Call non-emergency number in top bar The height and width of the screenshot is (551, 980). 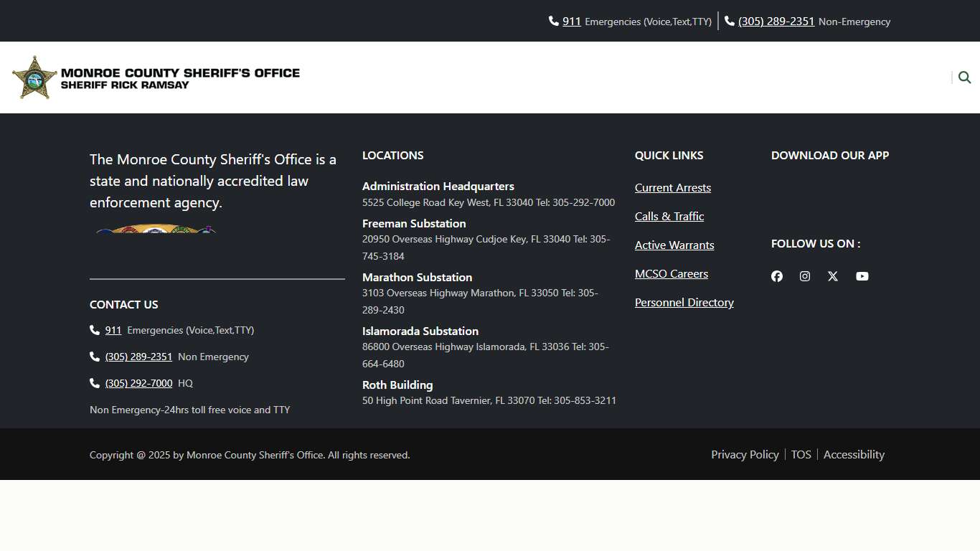(776, 22)
